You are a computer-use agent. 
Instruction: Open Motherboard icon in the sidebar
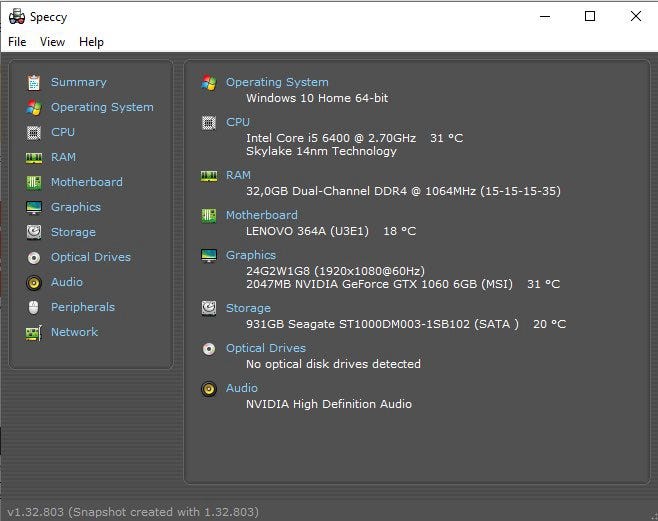[x=34, y=182]
